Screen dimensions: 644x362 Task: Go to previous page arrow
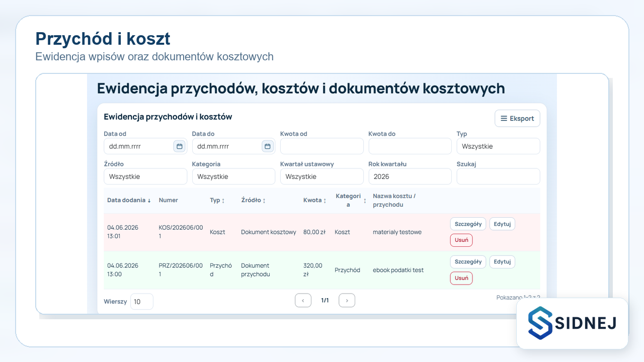303,301
